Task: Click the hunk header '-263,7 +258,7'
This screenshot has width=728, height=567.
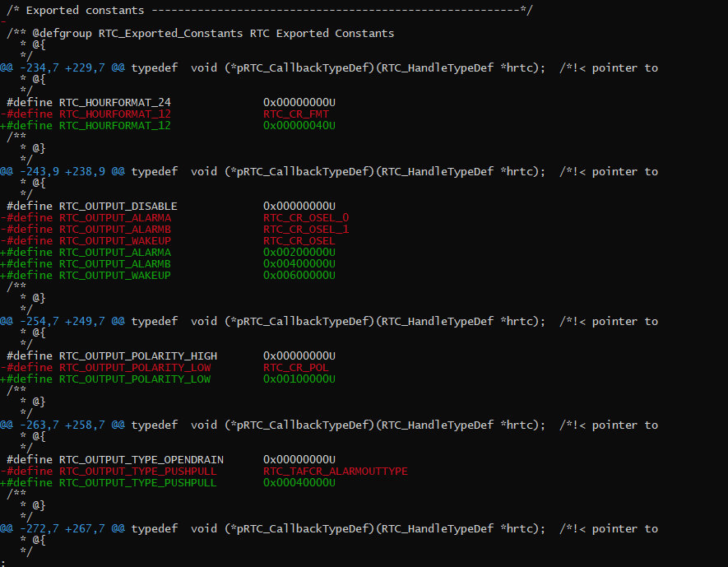Action: click(63, 425)
